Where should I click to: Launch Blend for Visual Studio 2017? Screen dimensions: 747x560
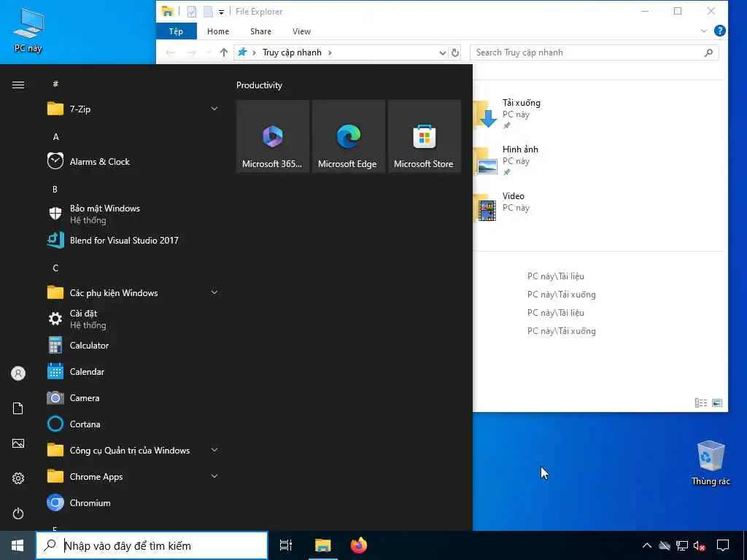133,241
